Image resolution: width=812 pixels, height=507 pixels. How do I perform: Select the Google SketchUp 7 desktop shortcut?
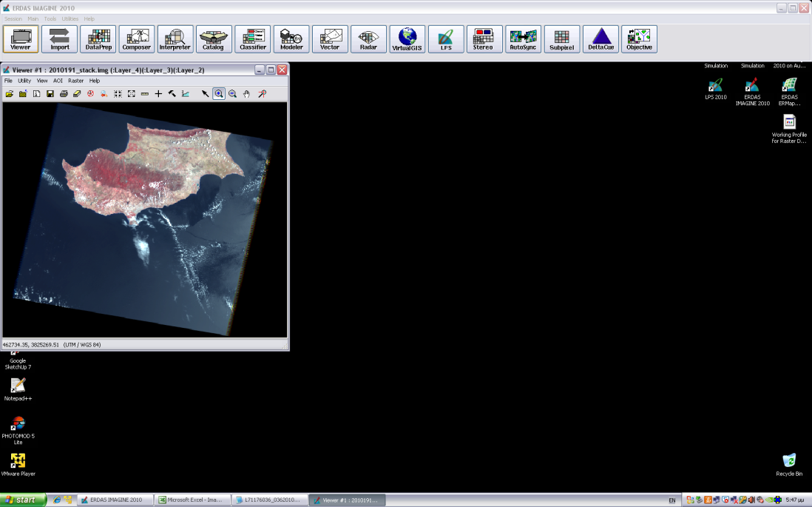pos(18,360)
